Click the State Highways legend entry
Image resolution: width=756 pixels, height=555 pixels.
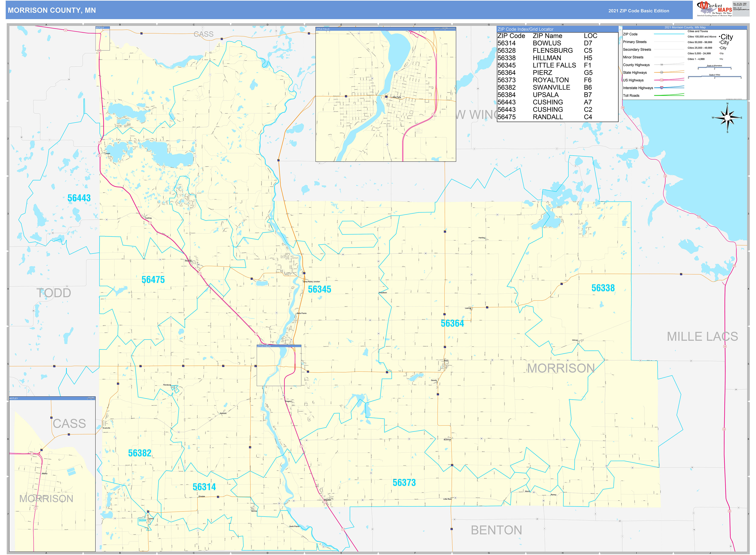(x=635, y=73)
